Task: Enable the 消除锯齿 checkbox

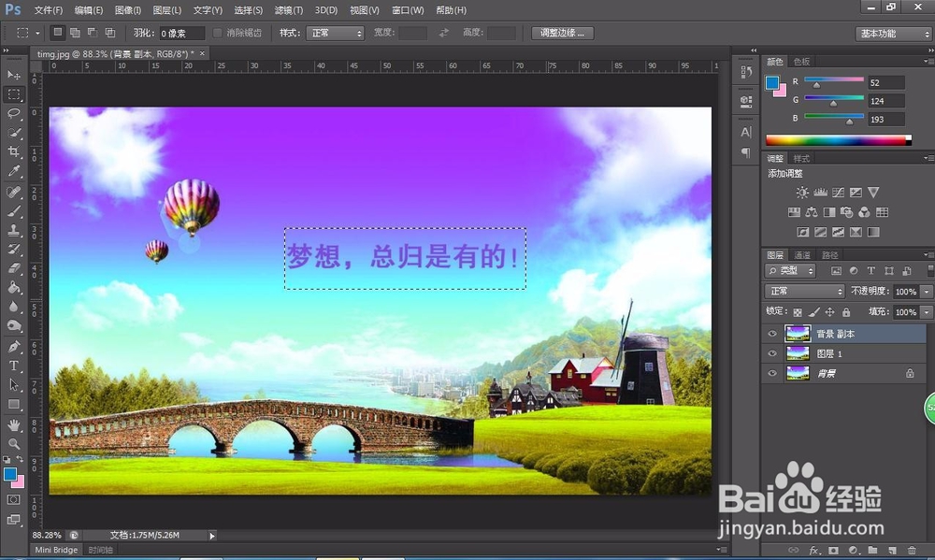Action: [216, 32]
